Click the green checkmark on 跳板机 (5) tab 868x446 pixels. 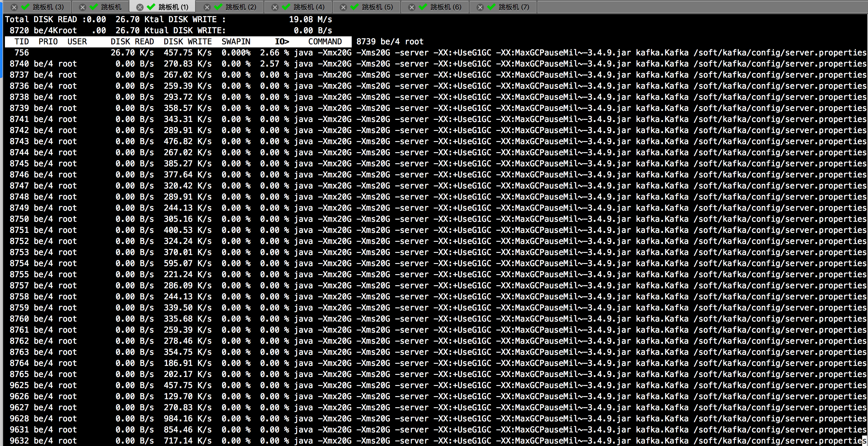click(x=354, y=7)
